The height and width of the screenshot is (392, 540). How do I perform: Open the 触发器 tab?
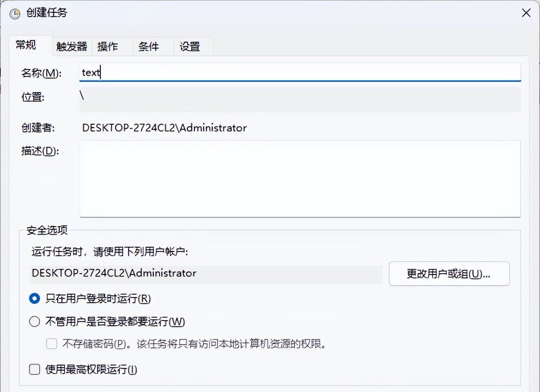tap(72, 47)
